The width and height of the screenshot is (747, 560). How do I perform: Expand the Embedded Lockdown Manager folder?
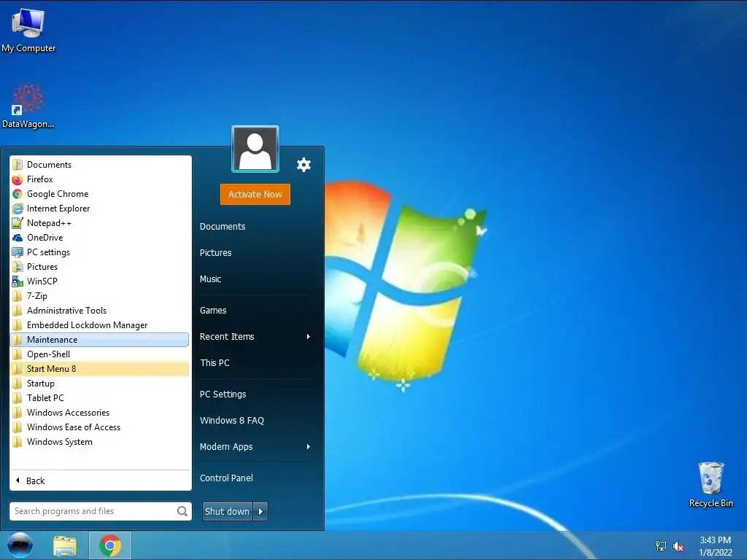99,325
